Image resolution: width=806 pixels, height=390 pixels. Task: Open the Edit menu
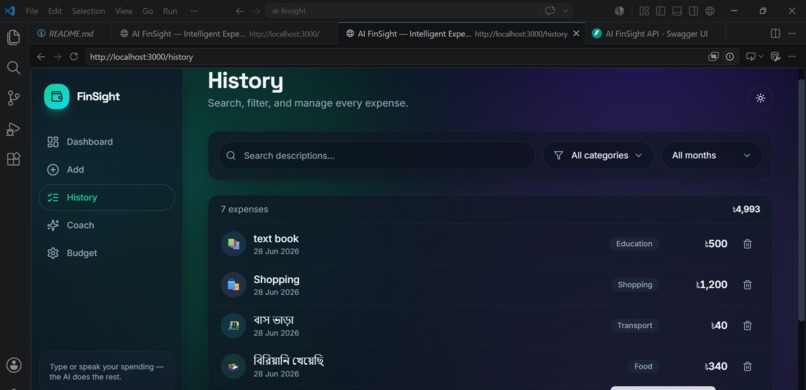click(x=55, y=11)
